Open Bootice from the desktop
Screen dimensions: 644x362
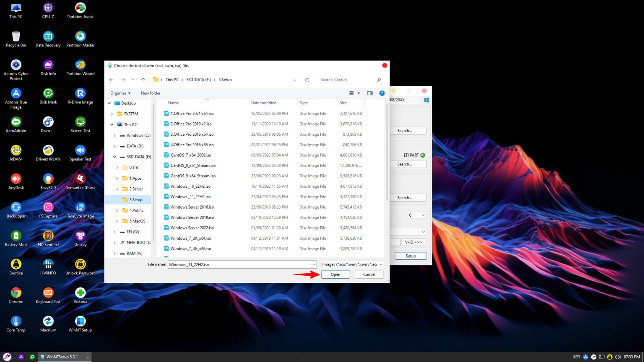[16, 264]
